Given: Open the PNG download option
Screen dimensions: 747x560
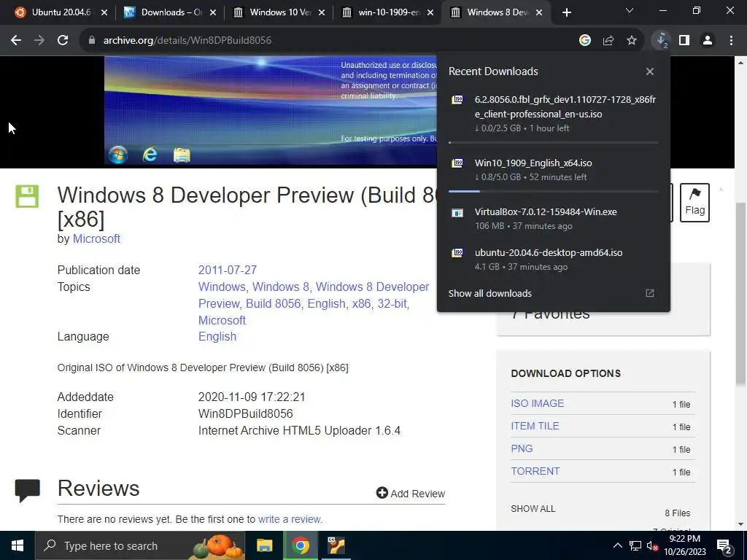Looking at the screenshot, I should (522, 448).
